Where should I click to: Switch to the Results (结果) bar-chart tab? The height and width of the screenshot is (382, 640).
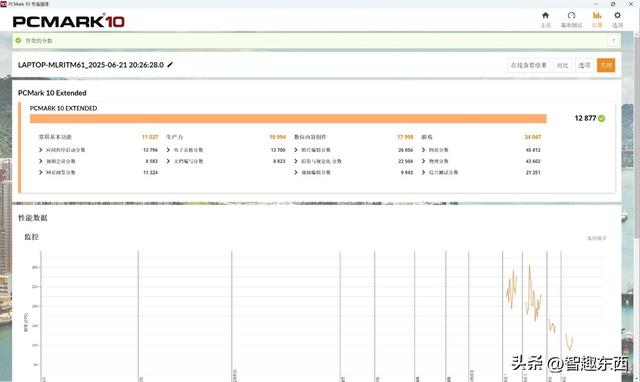pyautogui.click(x=597, y=19)
